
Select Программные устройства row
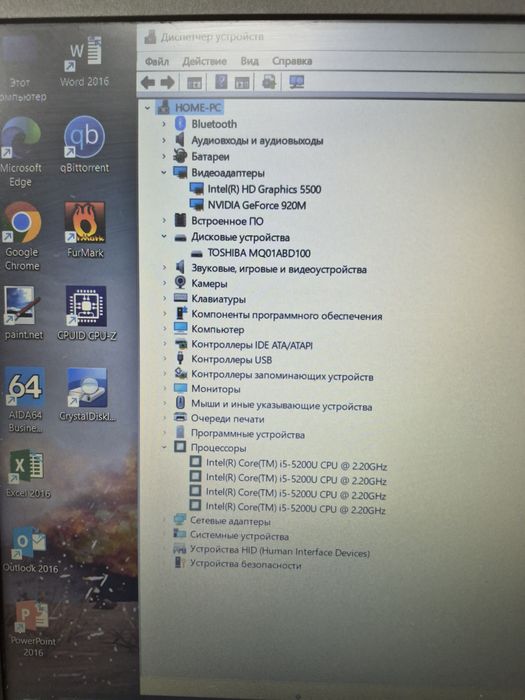(x=248, y=434)
